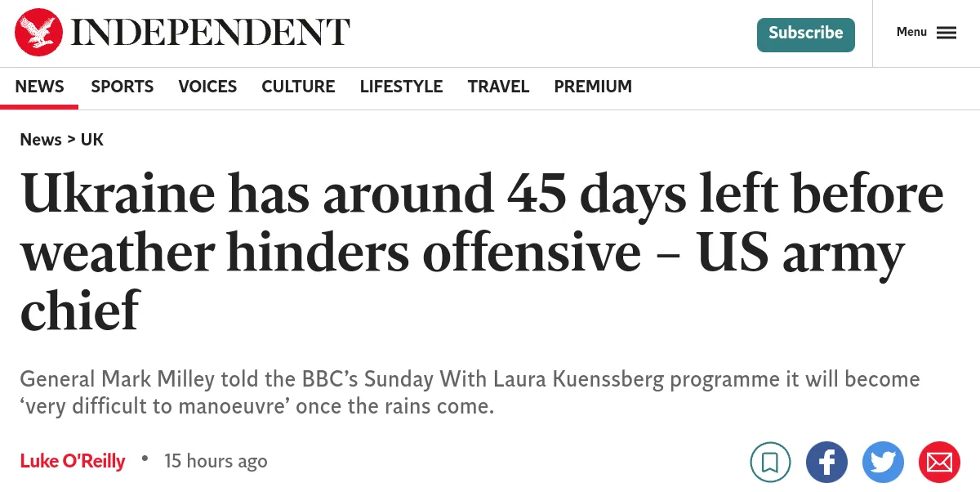Image resolution: width=980 pixels, height=492 pixels.
Task: Click the Menu text label
Action: click(911, 32)
